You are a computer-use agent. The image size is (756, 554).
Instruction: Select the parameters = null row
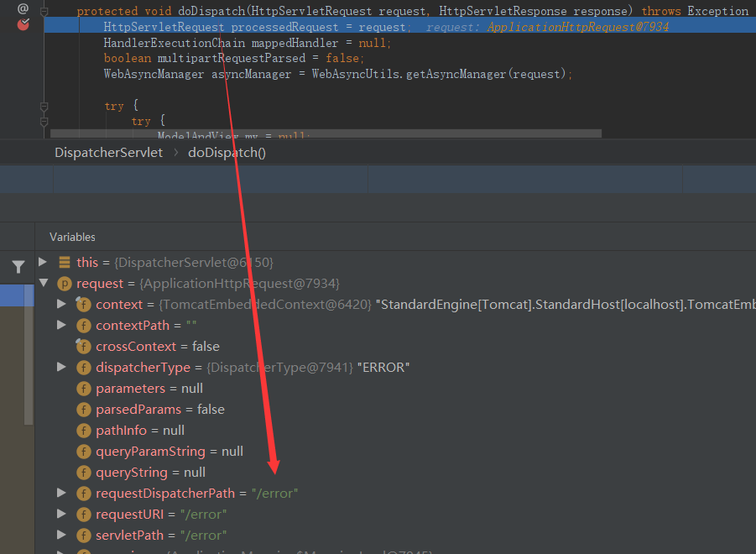(x=395, y=389)
